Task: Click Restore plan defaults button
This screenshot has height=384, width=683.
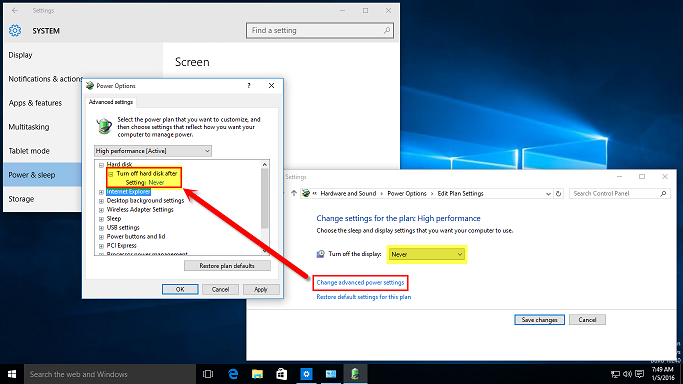Action: [x=227, y=266]
